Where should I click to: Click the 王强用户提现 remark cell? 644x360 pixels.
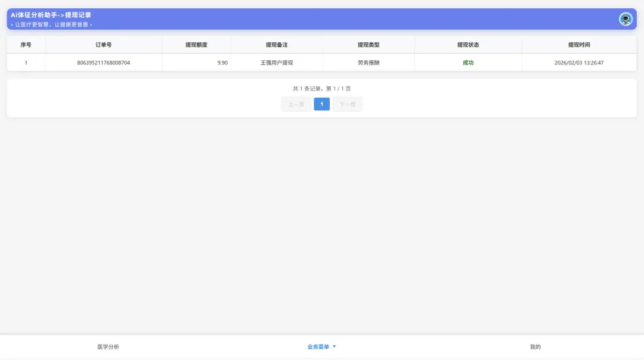coord(277,63)
